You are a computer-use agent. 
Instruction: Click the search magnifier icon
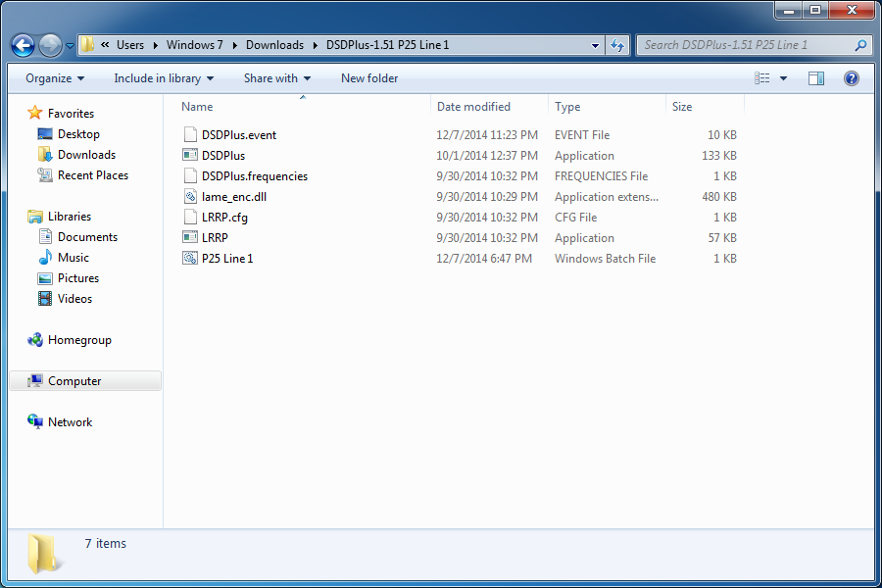[860, 45]
